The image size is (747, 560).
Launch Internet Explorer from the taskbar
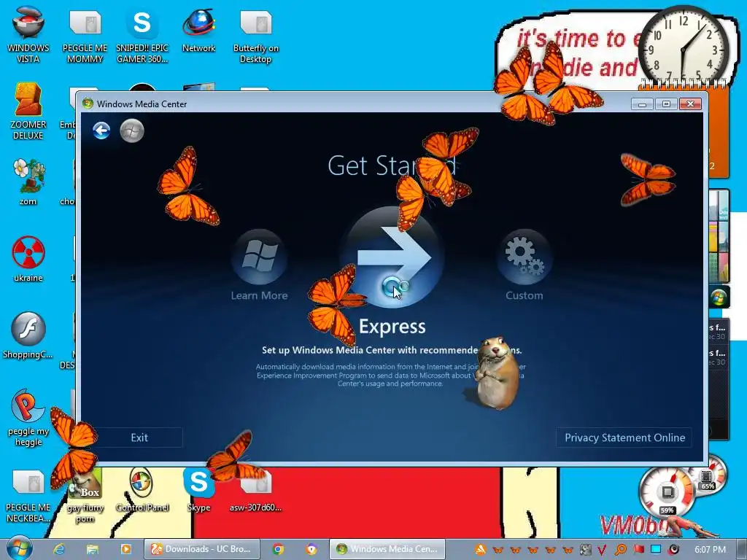[59, 549]
